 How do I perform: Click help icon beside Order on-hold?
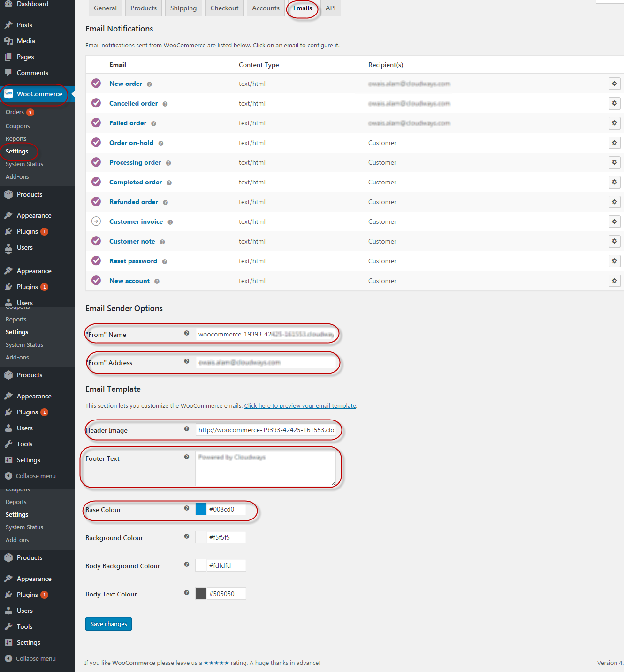click(x=160, y=144)
